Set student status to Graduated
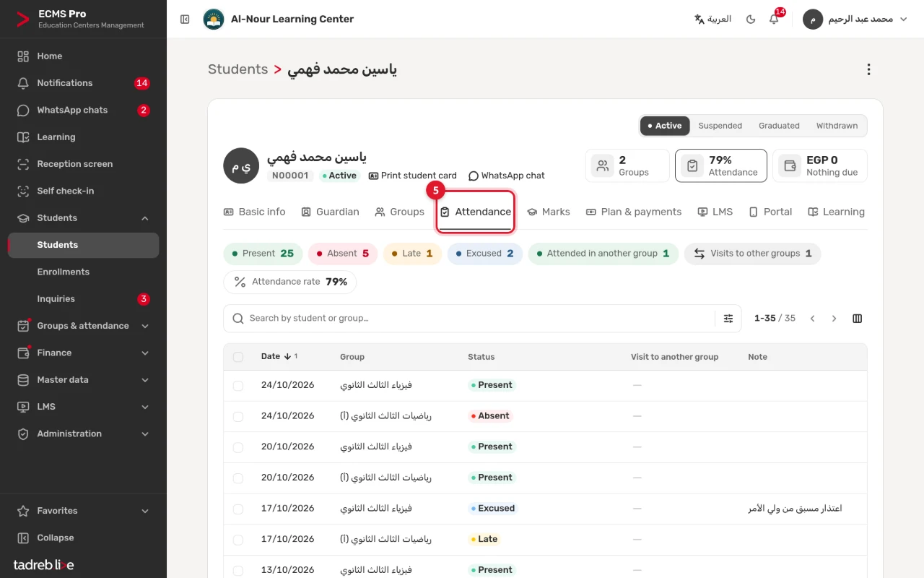Screen dimensions: 924x578 coord(779,126)
